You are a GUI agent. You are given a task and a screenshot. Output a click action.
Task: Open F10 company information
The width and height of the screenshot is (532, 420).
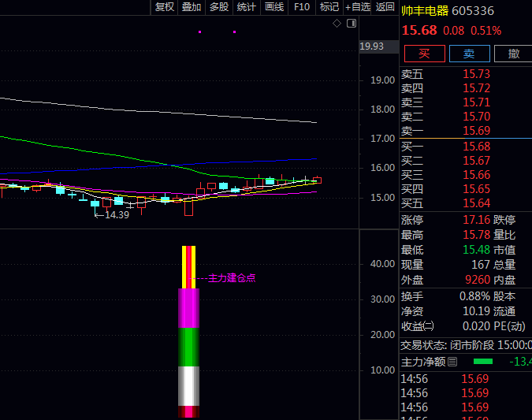click(302, 7)
